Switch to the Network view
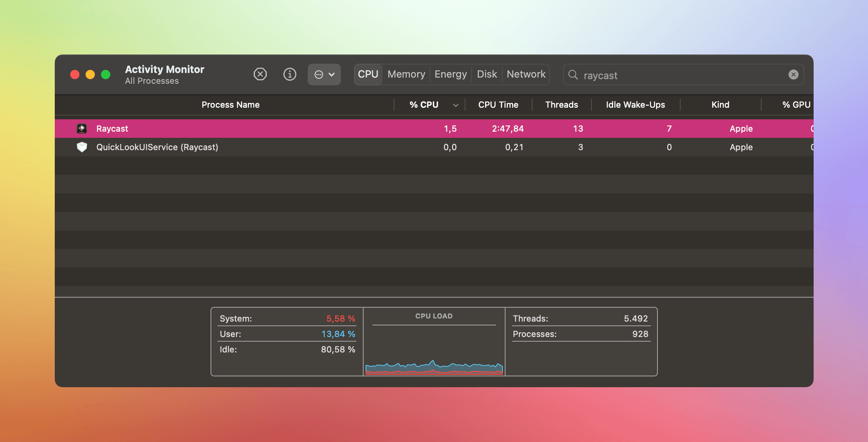This screenshot has width=868, height=442. (526, 74)
